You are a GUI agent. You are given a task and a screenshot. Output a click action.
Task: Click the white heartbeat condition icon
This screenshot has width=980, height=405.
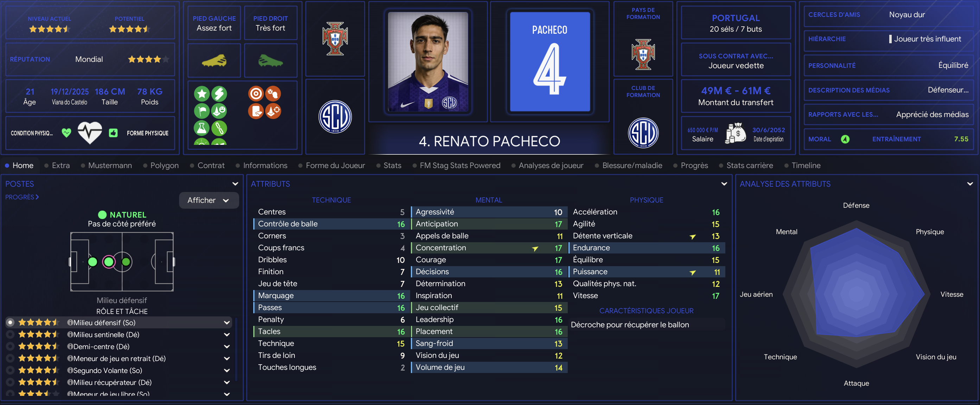point(90,133)
